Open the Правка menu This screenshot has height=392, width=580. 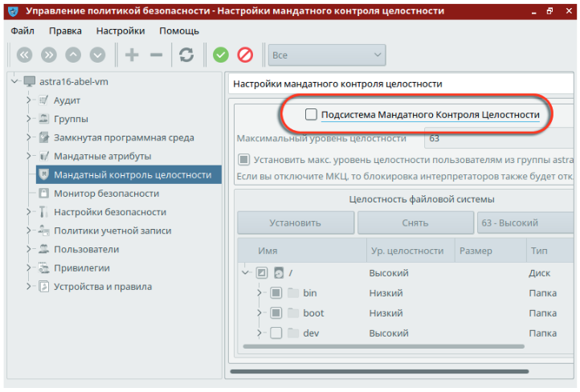click(x=65, y=31)
